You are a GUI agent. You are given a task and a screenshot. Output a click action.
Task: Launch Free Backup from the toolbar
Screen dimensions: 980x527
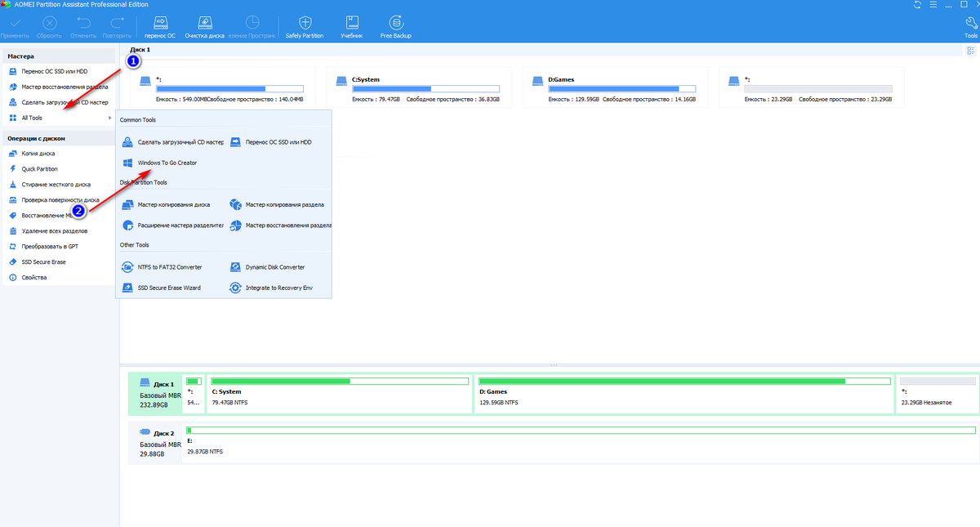[x=396, y=27]
